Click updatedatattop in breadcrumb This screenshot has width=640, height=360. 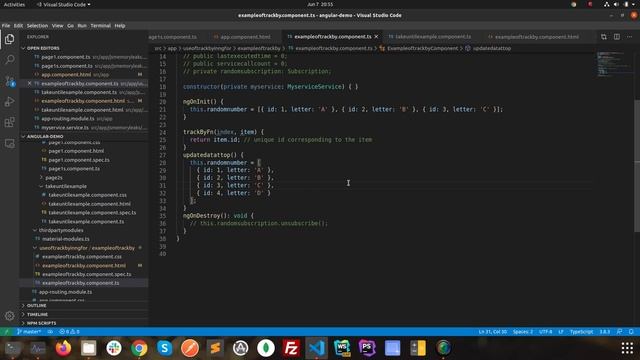tap(491, 48)
